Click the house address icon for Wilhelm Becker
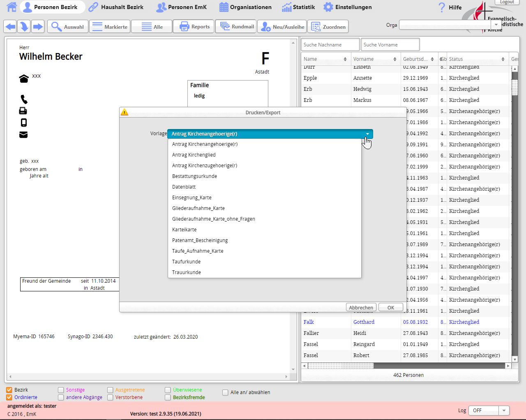Screen dimensions: 526x420 (24, 78)
